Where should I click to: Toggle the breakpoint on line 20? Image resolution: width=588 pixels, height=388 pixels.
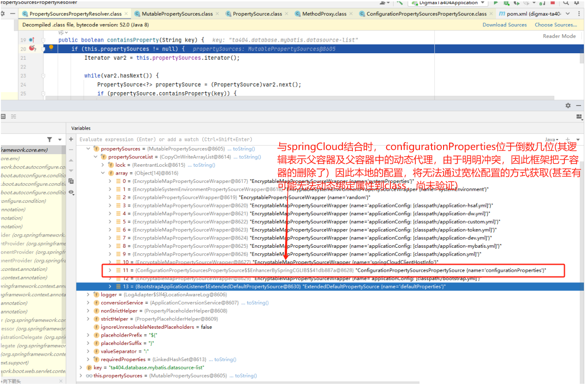[x=32, y=48]
